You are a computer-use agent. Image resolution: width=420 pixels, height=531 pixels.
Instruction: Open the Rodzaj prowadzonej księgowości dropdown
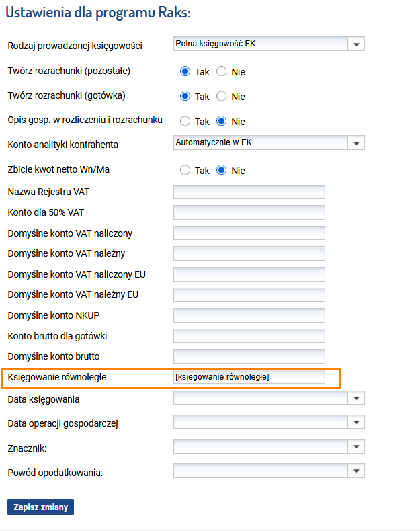269,44
